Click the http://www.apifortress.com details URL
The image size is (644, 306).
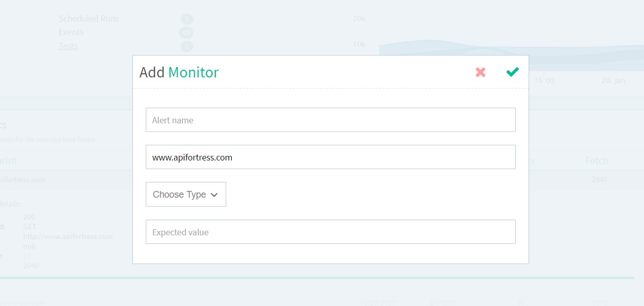pos(67,236)
